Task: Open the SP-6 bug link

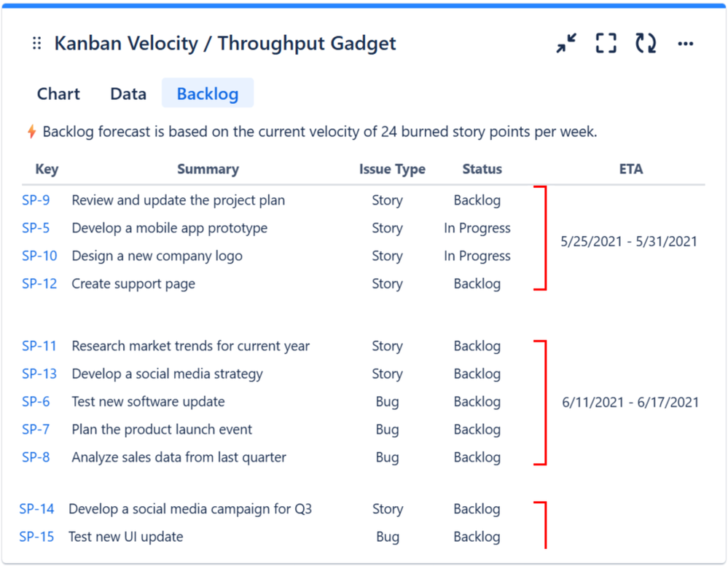Action: point(36,401)
